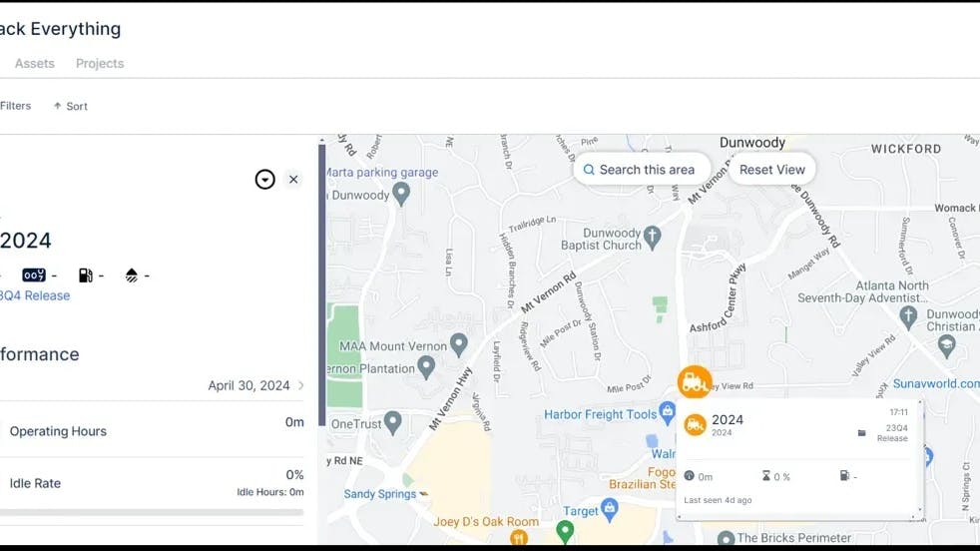
Task: Open the Assets tab
Action: 34,63
